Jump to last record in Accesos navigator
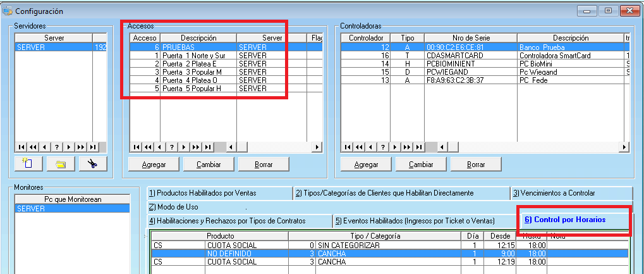This screenshot has height=274, width=644. [208, 147]
